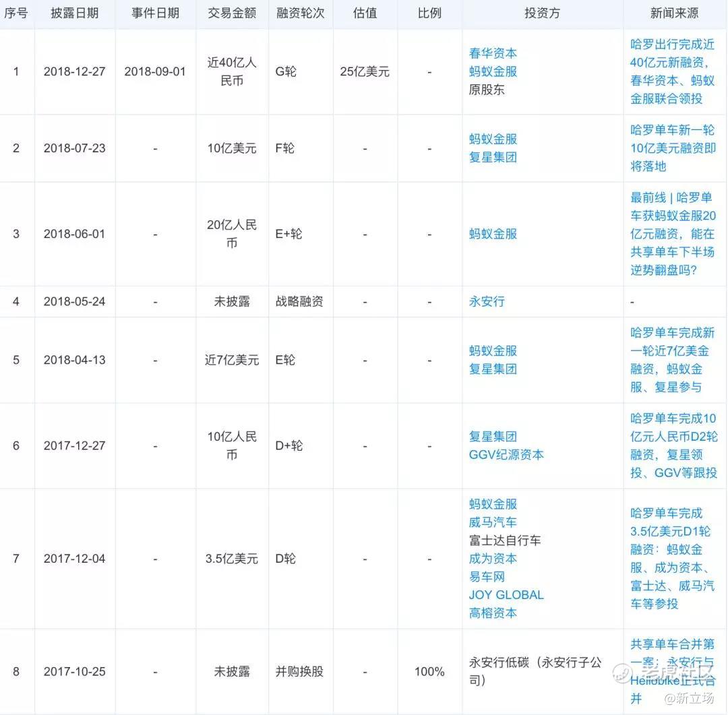This screenshot has height=715, width=728.
Task: Select the event date 2018-09-01 cell
Action: [x=155, y=71]
